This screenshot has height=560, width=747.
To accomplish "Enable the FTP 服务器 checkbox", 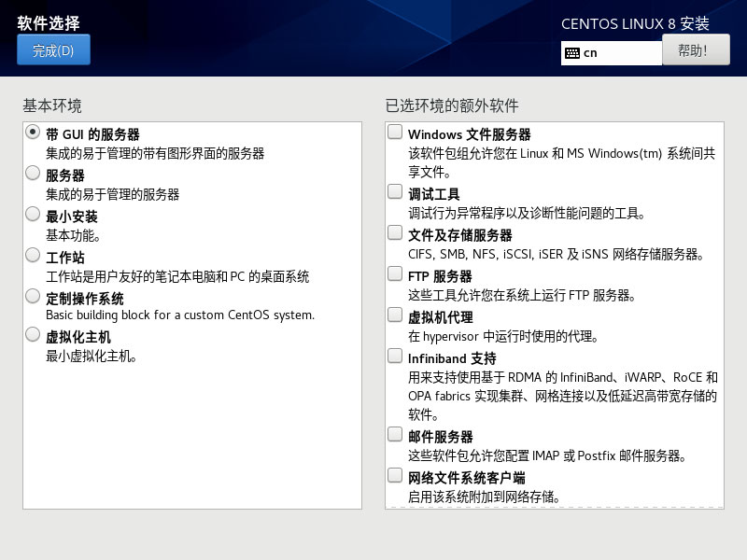I will [395, 273].
